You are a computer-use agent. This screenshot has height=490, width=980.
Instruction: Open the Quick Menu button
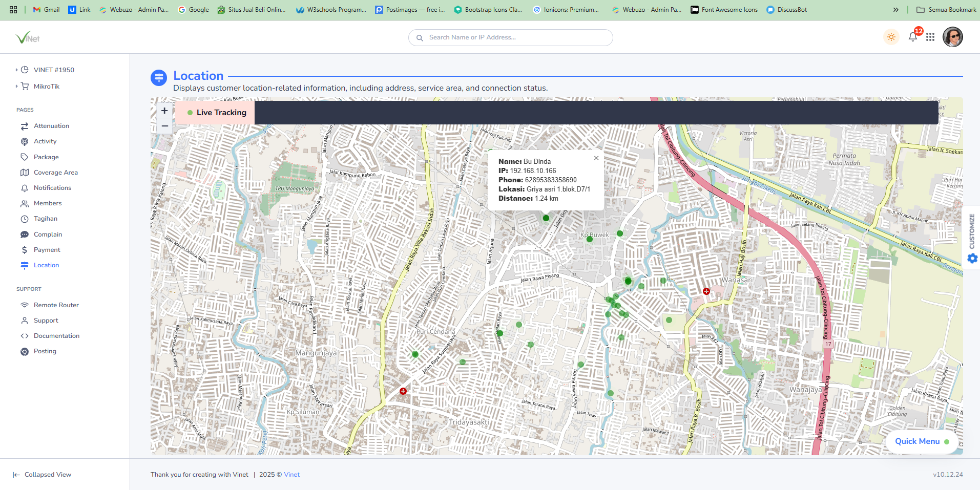point(922,441)
